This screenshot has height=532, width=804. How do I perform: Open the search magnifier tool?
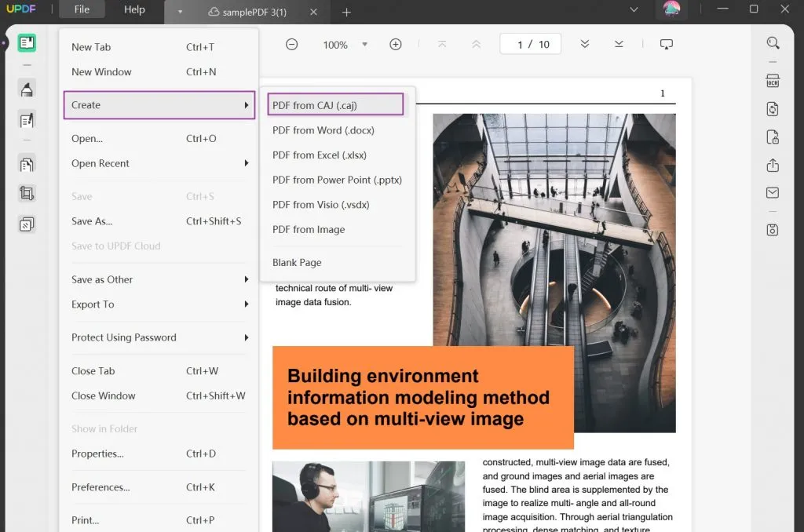pos(773,44)
